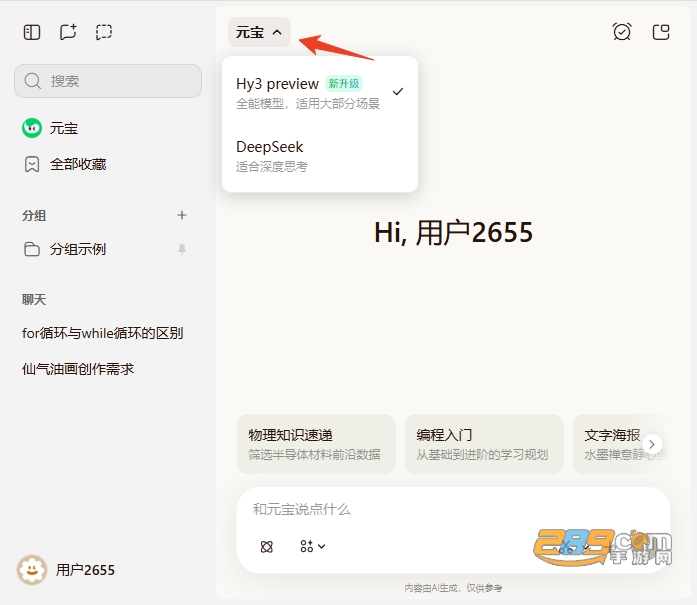Open 全部收藏 favorites

tap(108, 164)
